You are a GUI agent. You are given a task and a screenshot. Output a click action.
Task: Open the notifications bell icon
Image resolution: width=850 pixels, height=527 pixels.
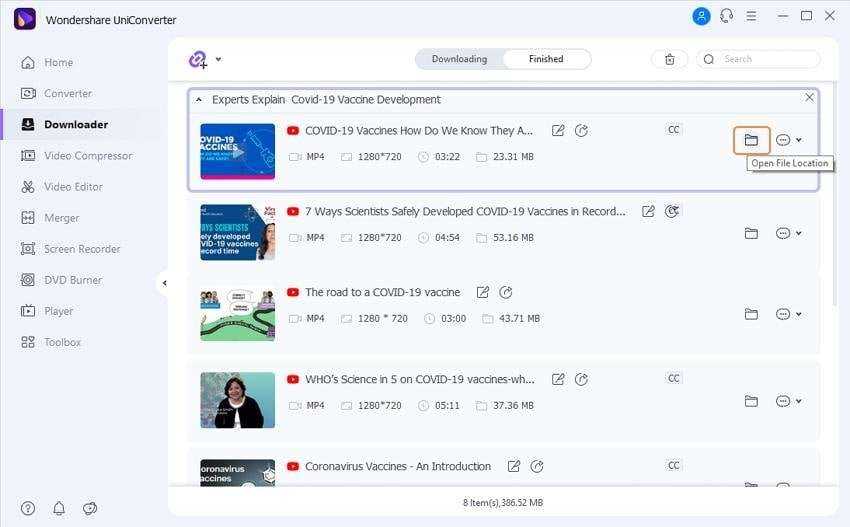[59, 508]
